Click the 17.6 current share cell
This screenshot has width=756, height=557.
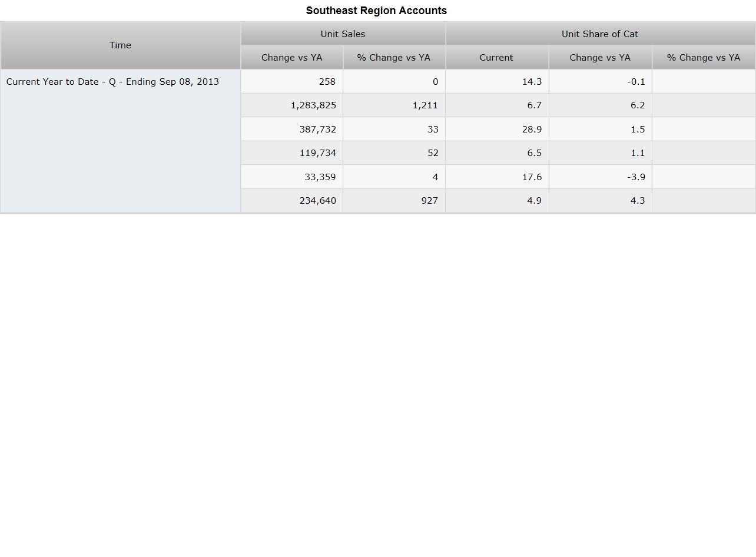(497, 177)
